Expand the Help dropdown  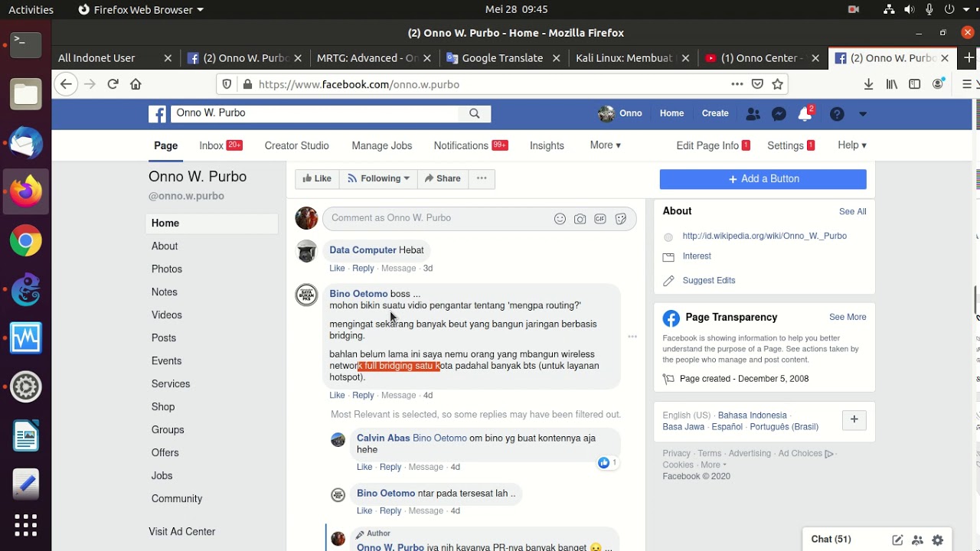[852, 145]
